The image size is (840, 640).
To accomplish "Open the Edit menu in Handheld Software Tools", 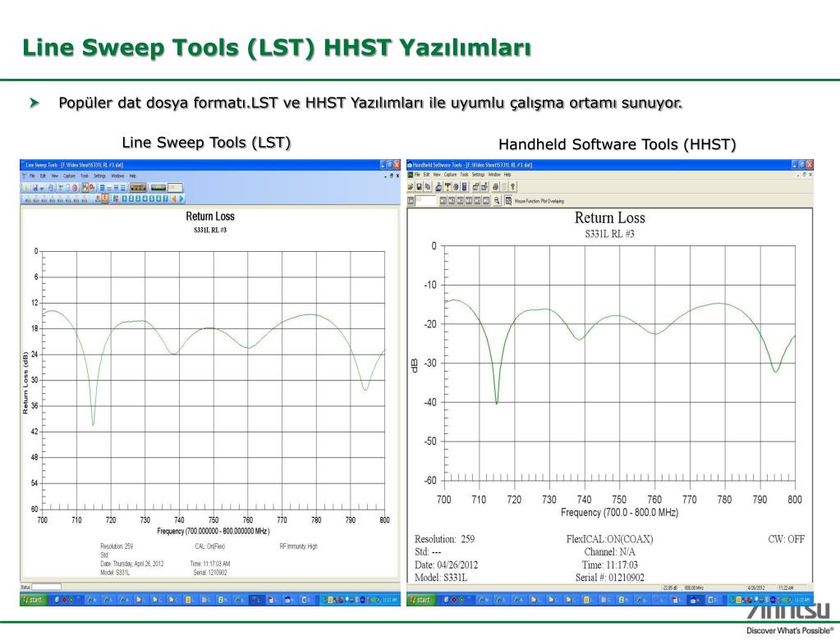I will (426, 175).
